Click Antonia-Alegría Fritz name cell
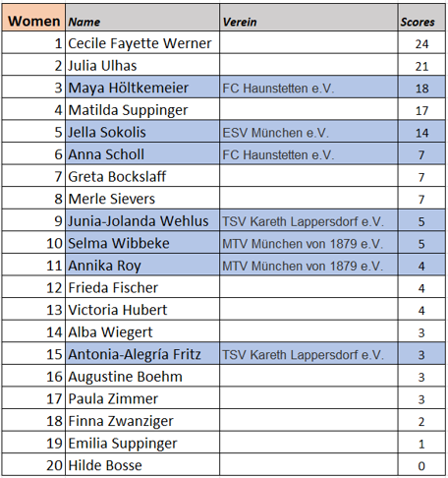Viewport: 448px width, 478px height. [x=142, y=354]
